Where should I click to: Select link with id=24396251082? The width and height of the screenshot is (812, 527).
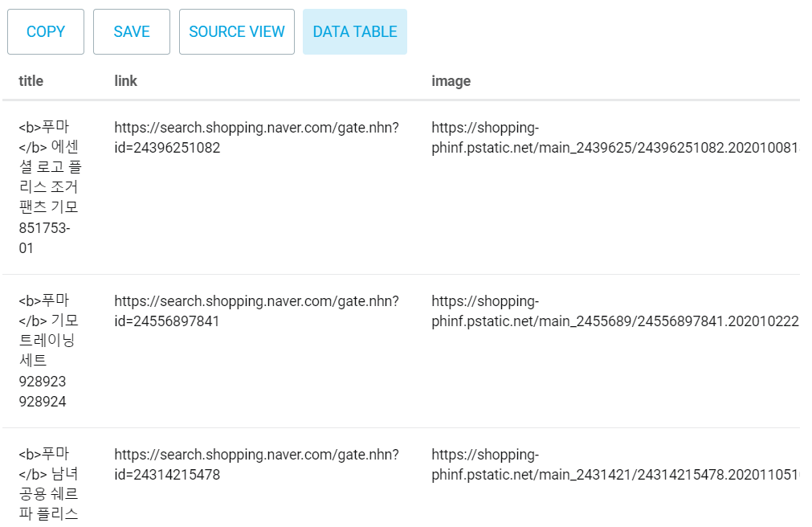[257, 137]
